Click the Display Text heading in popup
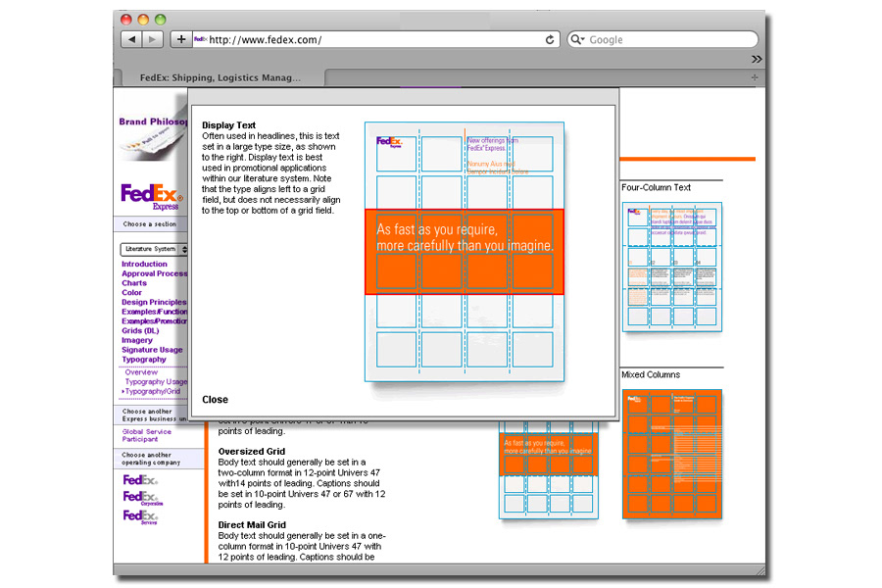Image resolution: width=882 pixels, height=588 pixels. (229, 125)
